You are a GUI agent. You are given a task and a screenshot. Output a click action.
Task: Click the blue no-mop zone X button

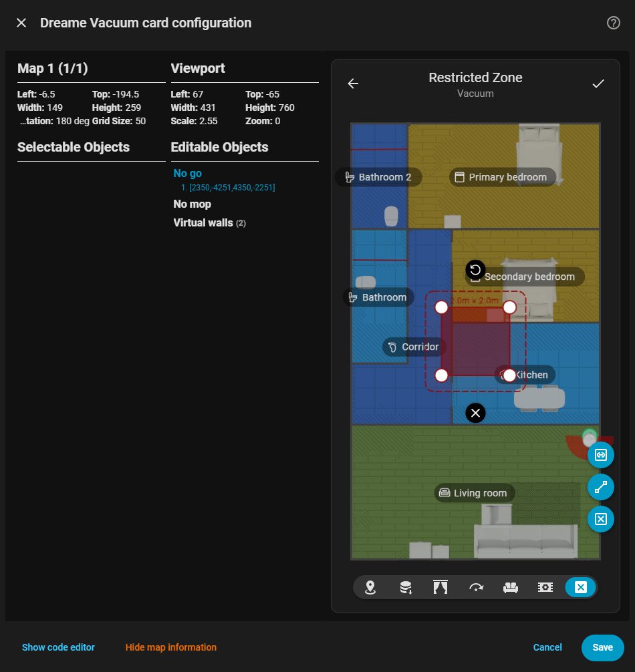tap(601, 519)
